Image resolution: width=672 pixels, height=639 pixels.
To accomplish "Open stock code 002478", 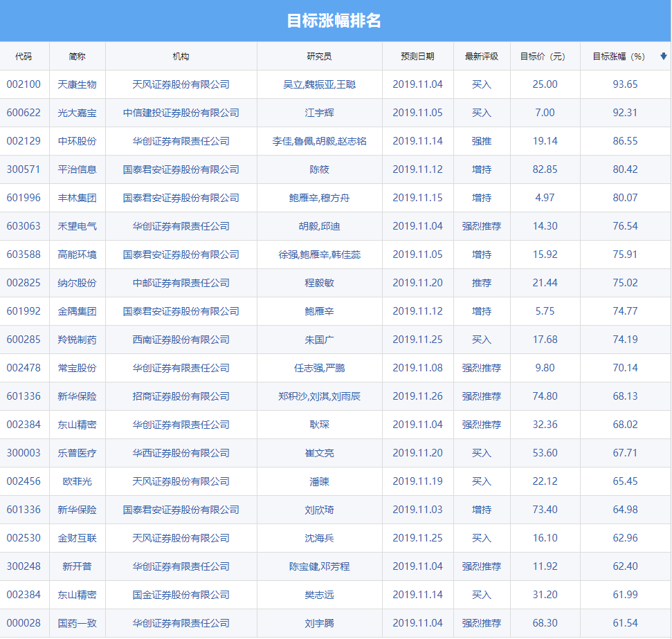I will tap(24, 367).
